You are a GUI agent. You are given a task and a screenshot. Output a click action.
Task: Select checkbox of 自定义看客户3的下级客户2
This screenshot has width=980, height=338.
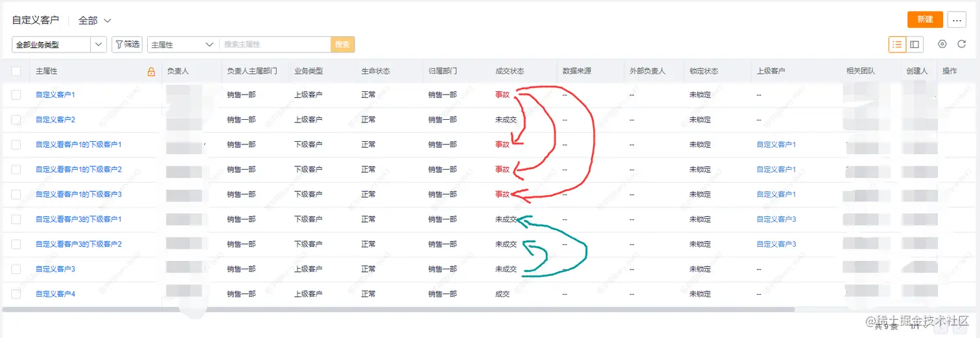[x=16, y=244]
